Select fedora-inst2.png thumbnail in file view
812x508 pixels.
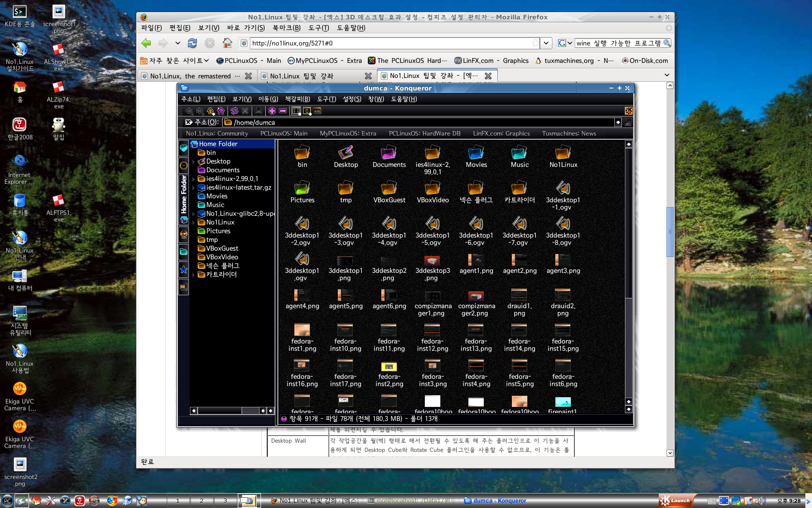point(389,374)
